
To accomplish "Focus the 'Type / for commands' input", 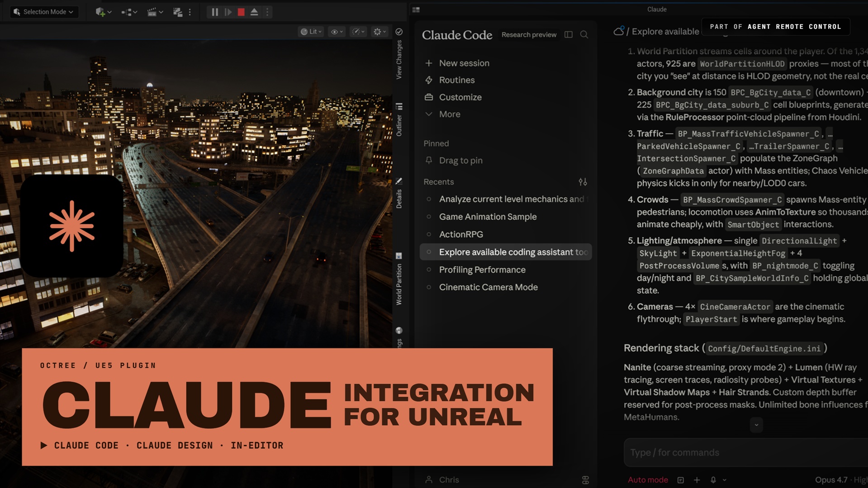I will point(745,452).
